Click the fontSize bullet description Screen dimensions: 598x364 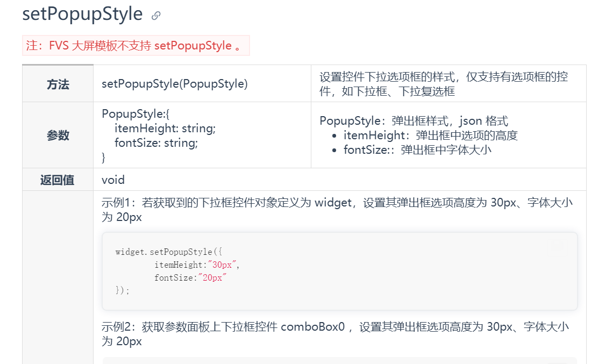click(417, 150)
